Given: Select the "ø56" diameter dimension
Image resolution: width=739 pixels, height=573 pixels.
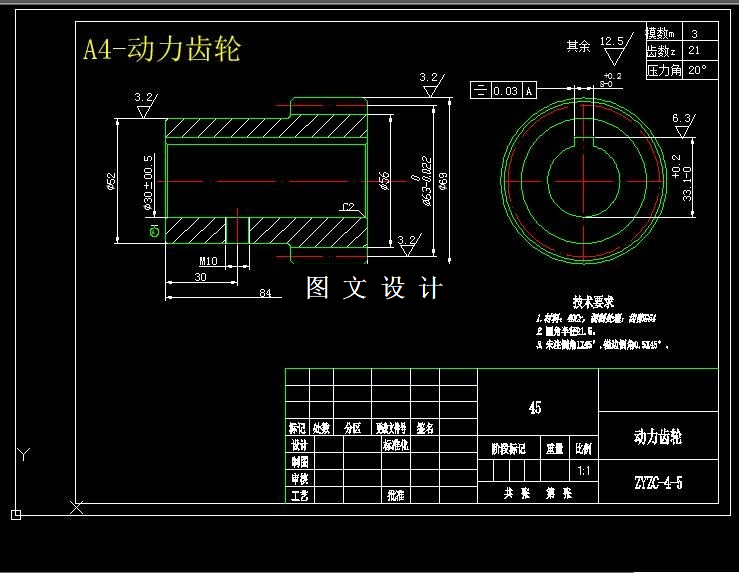Looking at the screenshot, I should click(384, 181).
